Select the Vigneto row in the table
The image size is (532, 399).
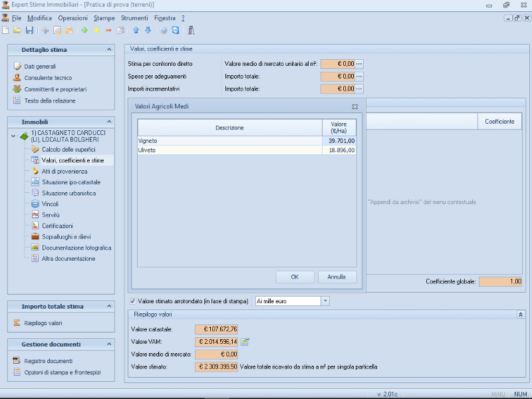pyautogui.click(x=247, y=141)
